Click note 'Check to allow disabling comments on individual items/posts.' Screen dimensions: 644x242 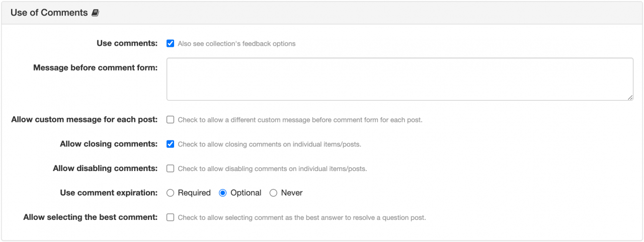272,169
